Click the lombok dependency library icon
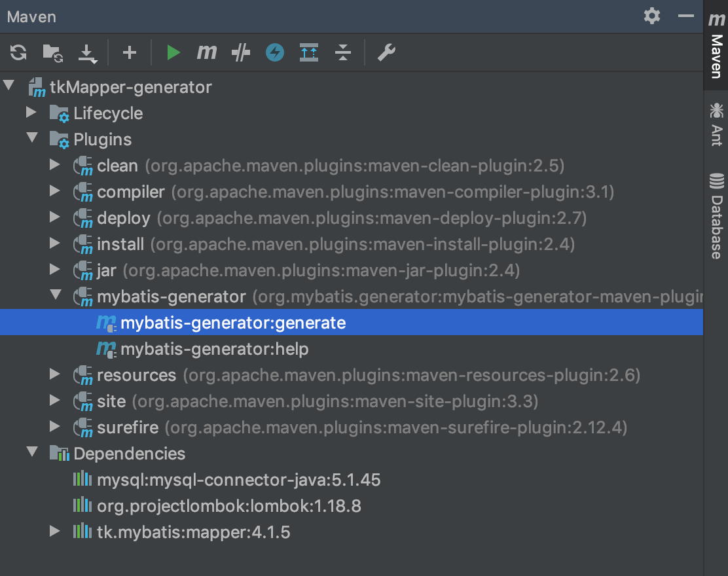Viewport: 728px width, 576px height. click(82, 505)
